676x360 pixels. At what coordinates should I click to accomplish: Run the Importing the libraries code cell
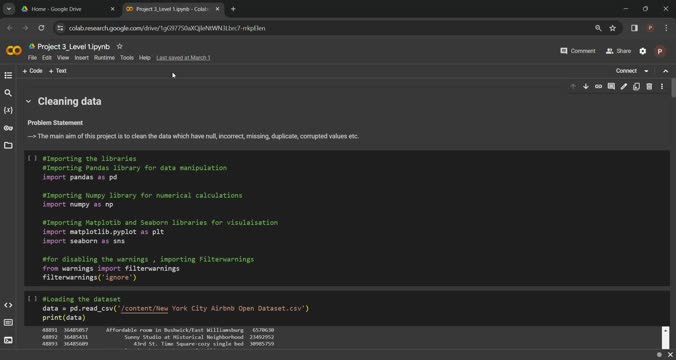coord(32,159)
